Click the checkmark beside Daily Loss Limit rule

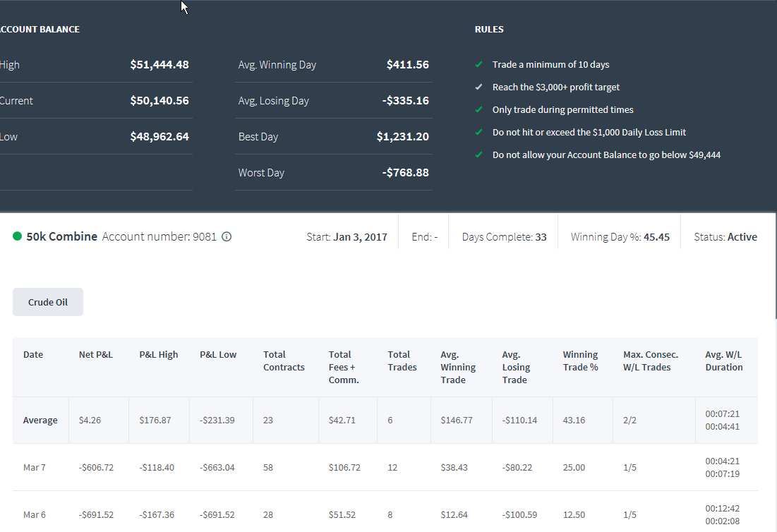[x=478, y=132]
